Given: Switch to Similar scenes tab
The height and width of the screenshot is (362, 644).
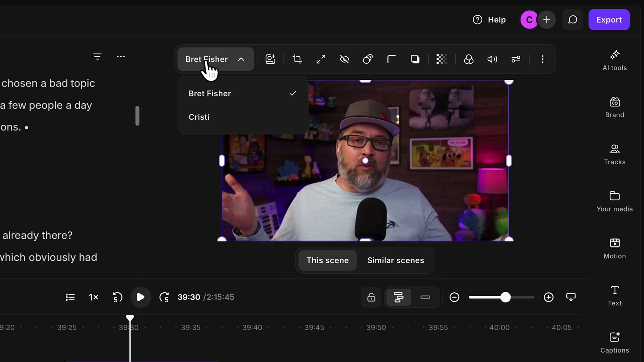Looking at the screenshot, I should click(x=395, y=260).
